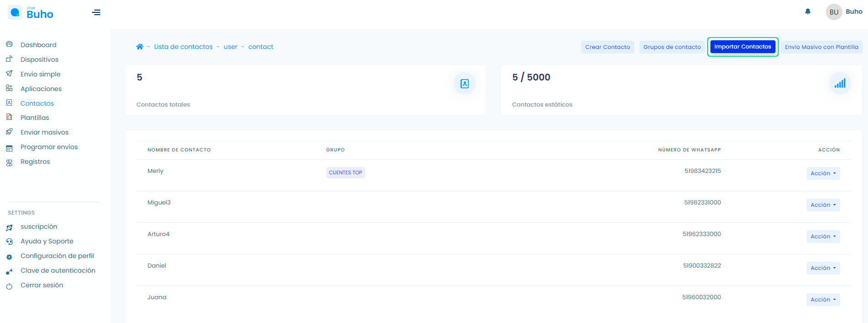
Task: Expand the Acción menu for Daniel
Action: click(x=823, y=268)
